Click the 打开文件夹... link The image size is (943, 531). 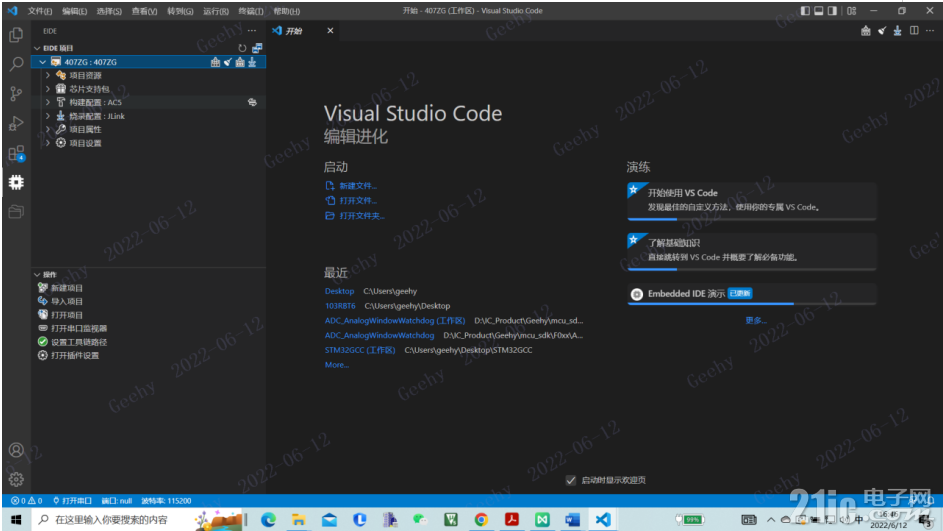(362, 215)
